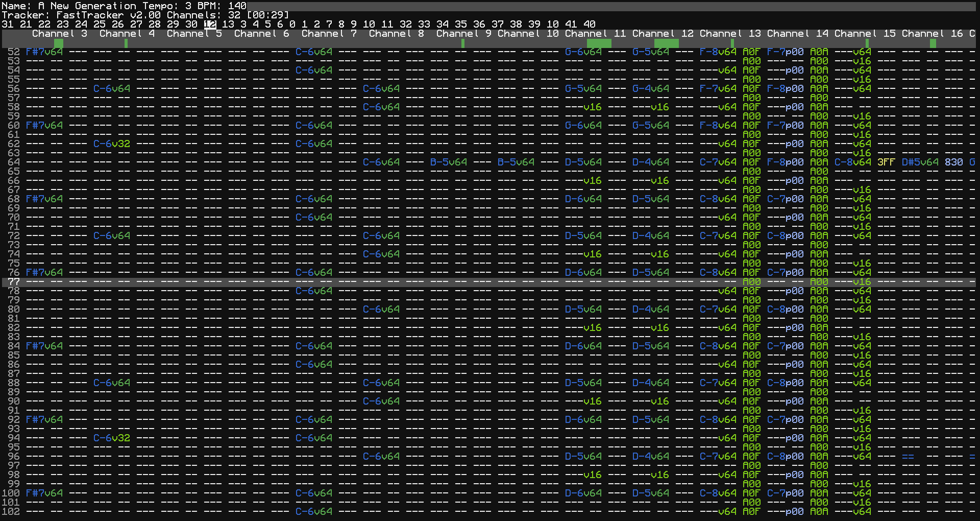Click the 'FastTracker v2.00' tracker label
Image resolution: width=980 pixels, height=521 pixels.
click(x=109, y=15)
